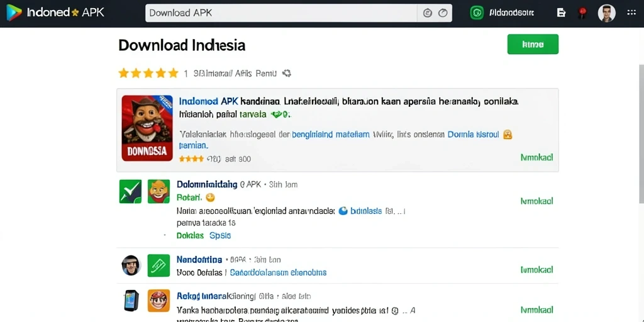Click the first round icon in search box
644x322 pixels.
428,13
